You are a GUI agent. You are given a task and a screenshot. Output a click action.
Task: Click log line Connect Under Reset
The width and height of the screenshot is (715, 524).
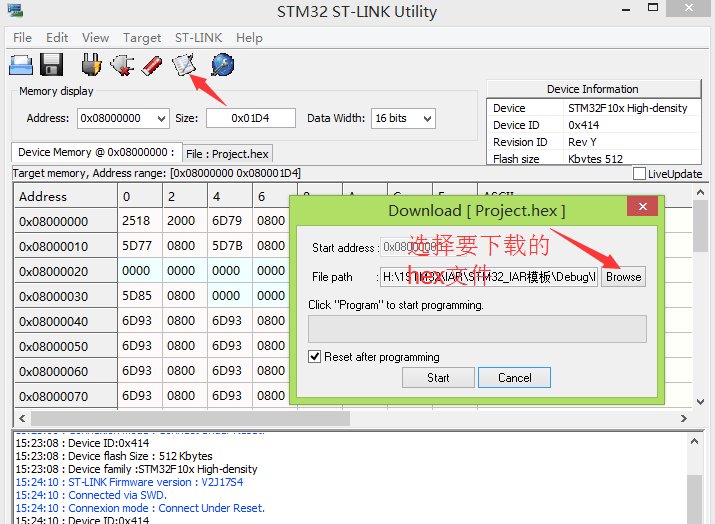(x=140, y=508)
